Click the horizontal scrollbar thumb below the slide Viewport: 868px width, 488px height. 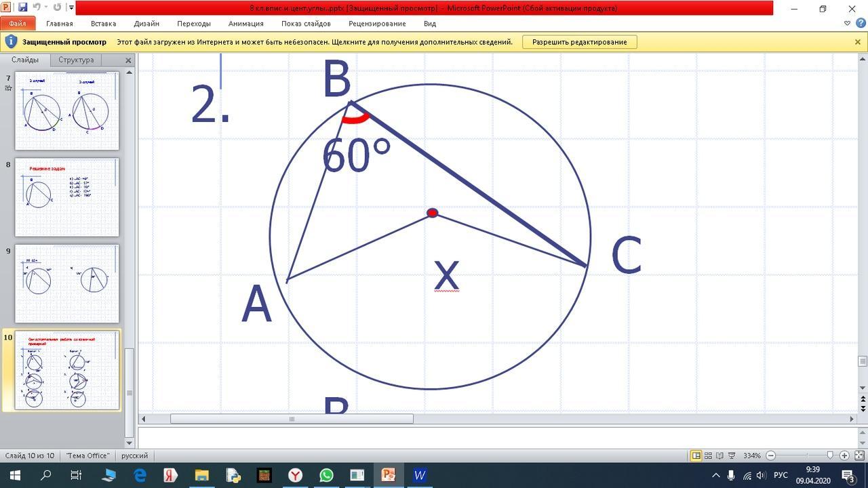tap(292, 419)
